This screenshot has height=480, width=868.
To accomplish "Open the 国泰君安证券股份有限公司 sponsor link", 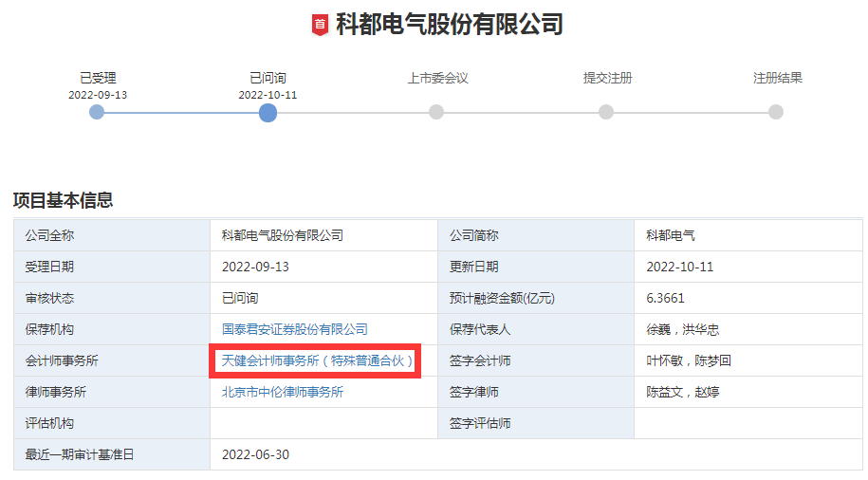I will click(x=294, y=329).
